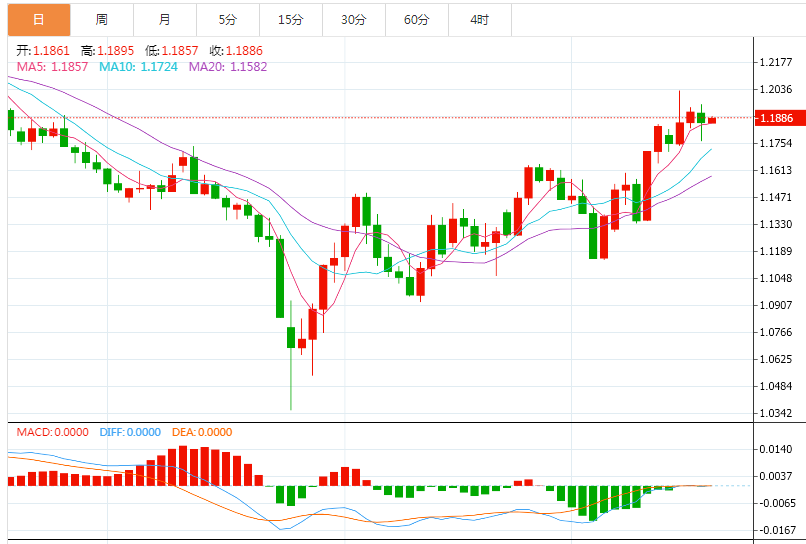The width and height of the screenshot is (806, 544).
Task: Click the tallest red MACD histogram bar
Action: click(x=183, y=466)
